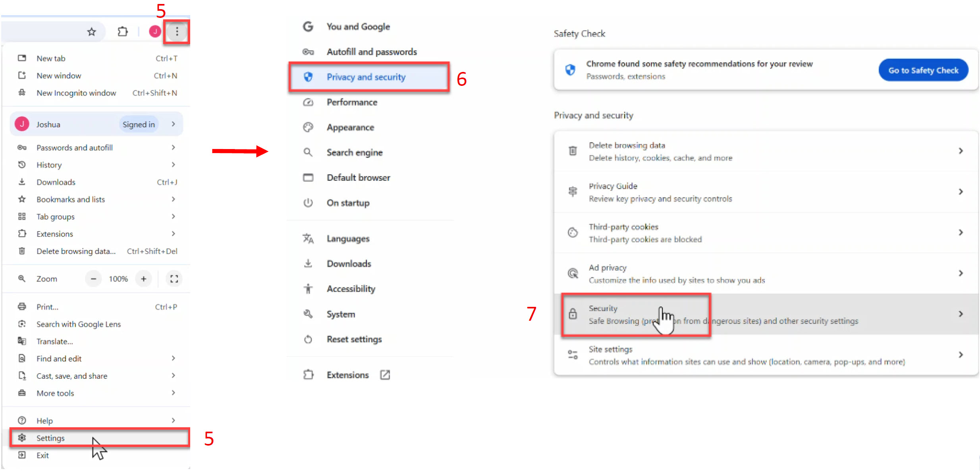Toggle the fullscreen icon next to zoom
The height and width of the screenshot is (471, 980).
click(x=174, y=279)
